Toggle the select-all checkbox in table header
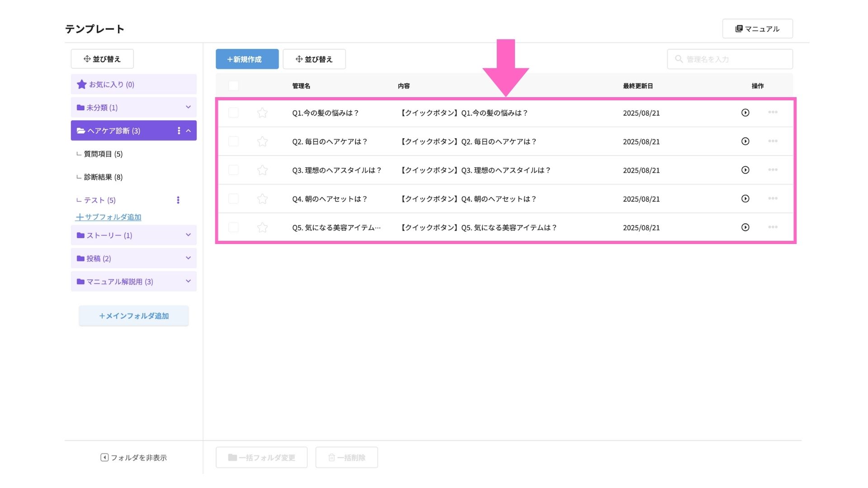 pos(233,85)
